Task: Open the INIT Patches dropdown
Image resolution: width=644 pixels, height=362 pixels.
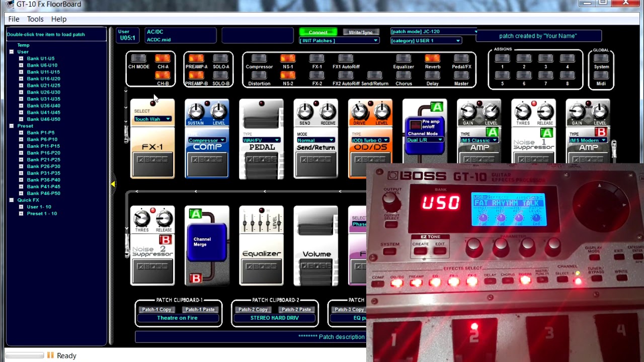Action: tap(339, 41)
